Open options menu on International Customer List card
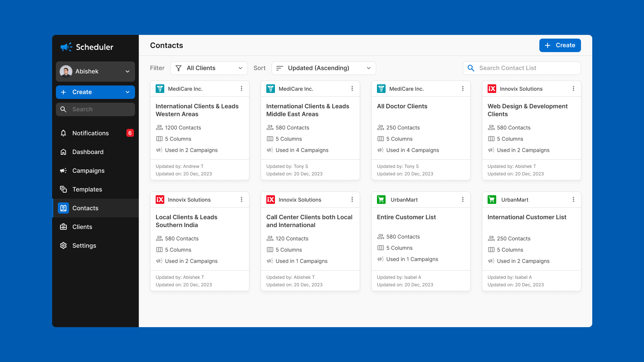 [573, 200]
